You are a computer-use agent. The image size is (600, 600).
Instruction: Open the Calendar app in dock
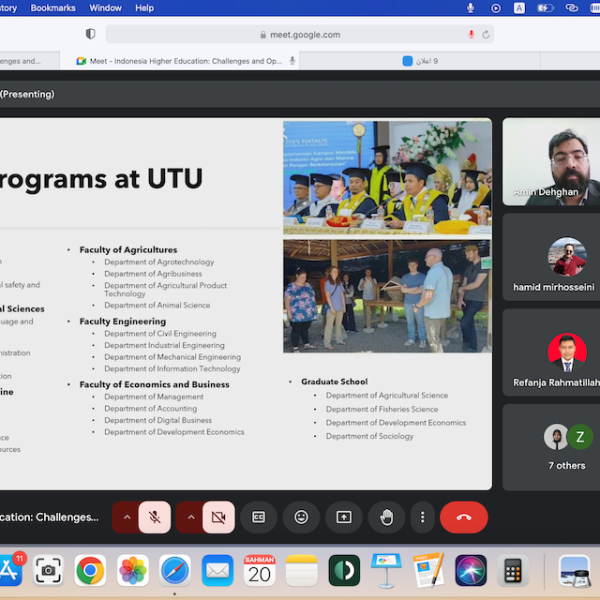coord(260,570)
